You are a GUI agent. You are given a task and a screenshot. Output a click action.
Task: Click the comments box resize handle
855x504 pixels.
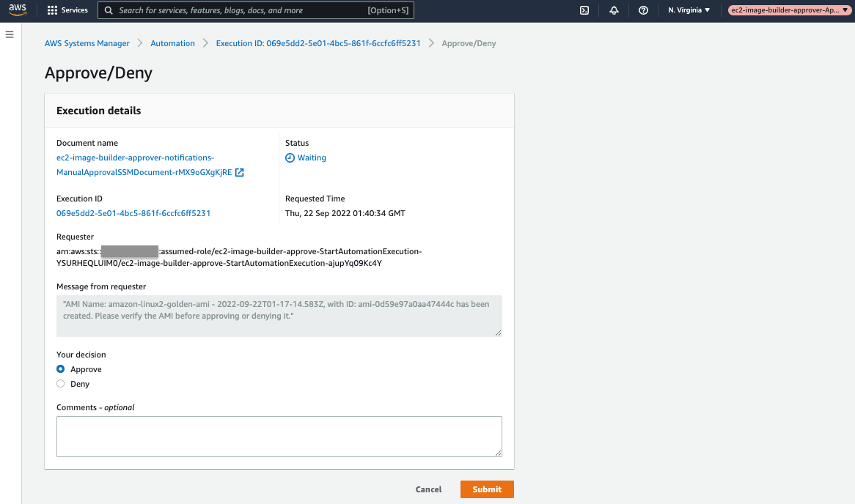pos(499,453)
